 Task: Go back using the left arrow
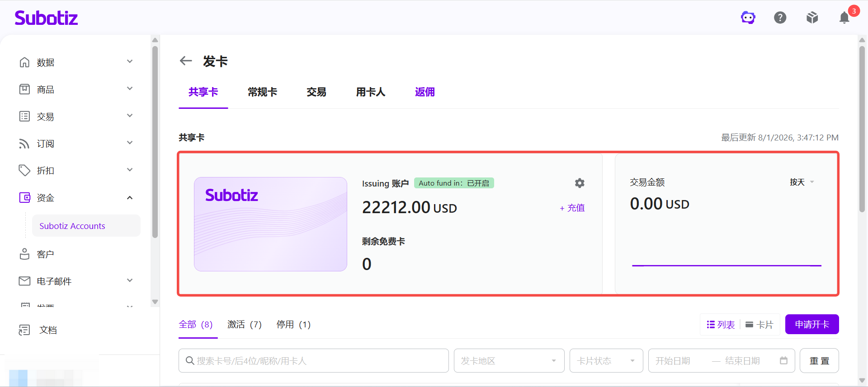click(x=186, y=61)
